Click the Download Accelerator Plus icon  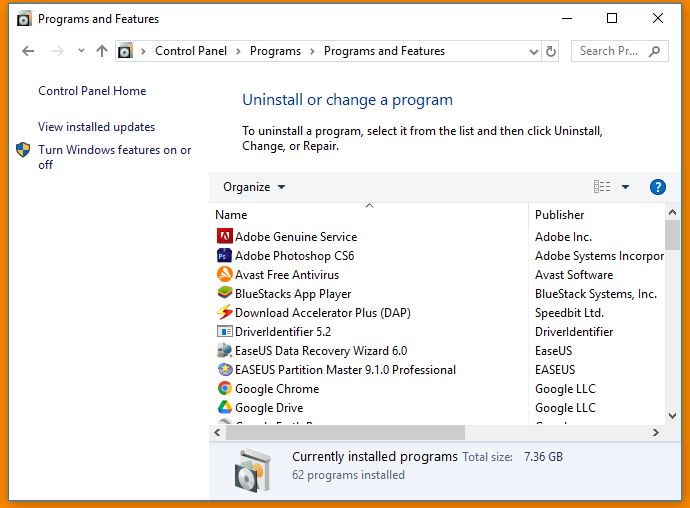[x=224, y=312]
